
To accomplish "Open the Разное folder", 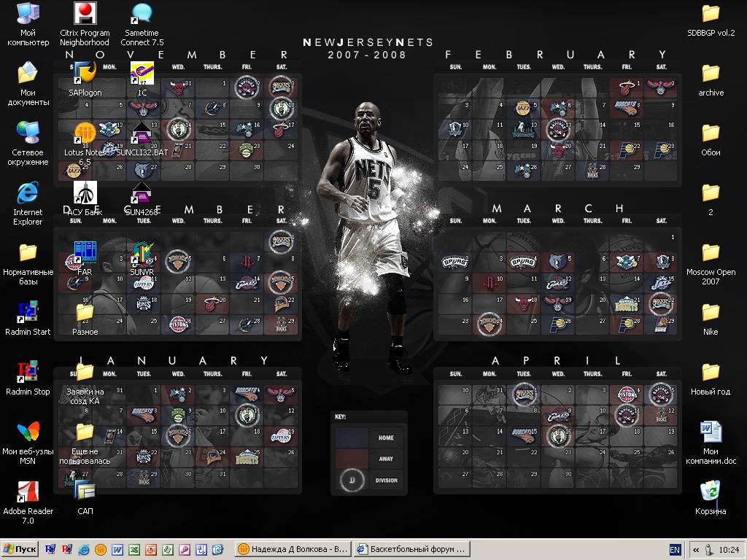I will (x=85, y=319).
